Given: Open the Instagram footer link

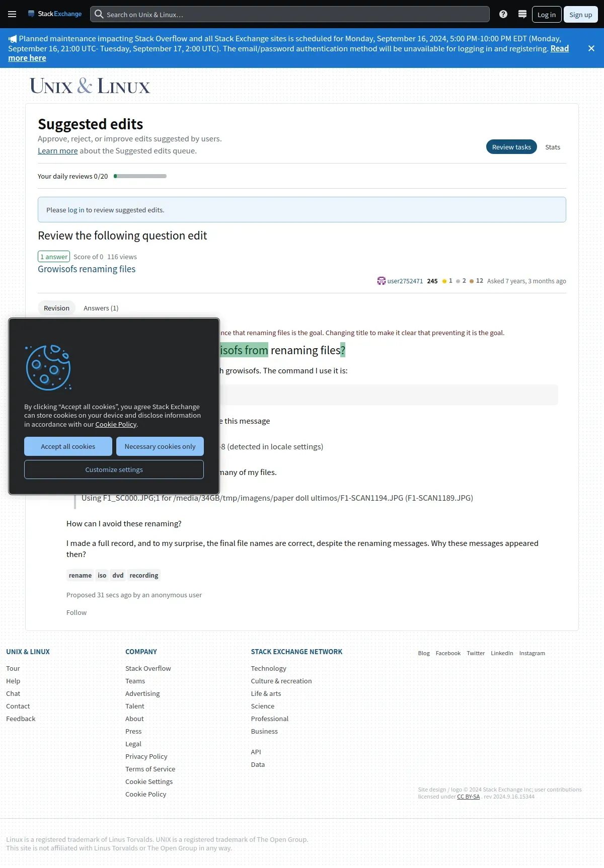Looking at the screenshot, I should coord(532,653).
